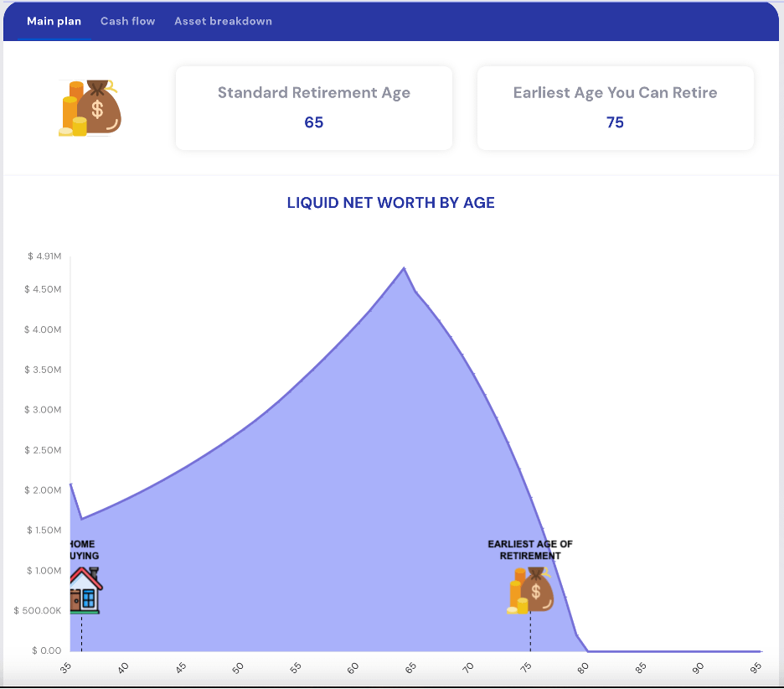This screenshot has width=784, height=689.
Task: Click the $ 2.50M y-axis label
Action: (x=44, y=450)
